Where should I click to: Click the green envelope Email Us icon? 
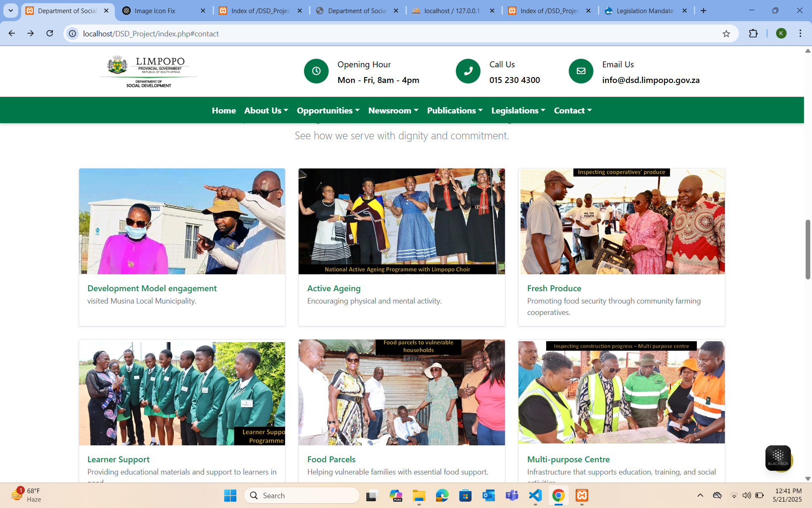pyautogui.click(x=581, y=71)
